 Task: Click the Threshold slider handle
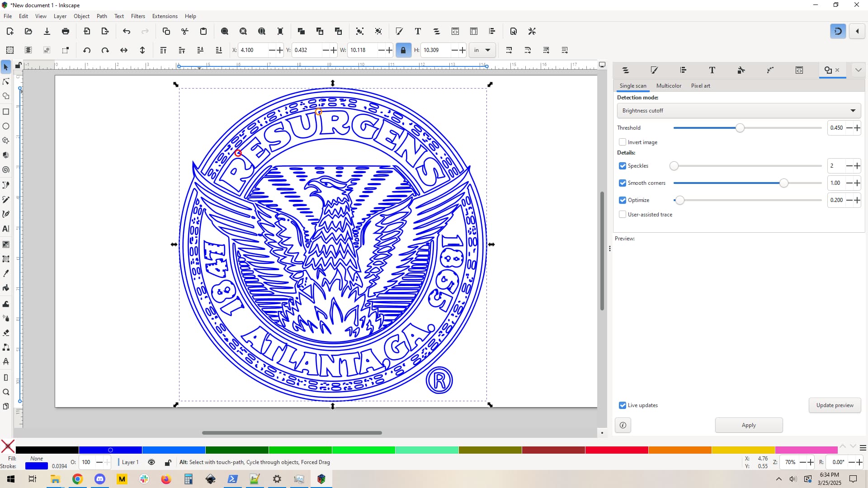(x=740, y=128)
